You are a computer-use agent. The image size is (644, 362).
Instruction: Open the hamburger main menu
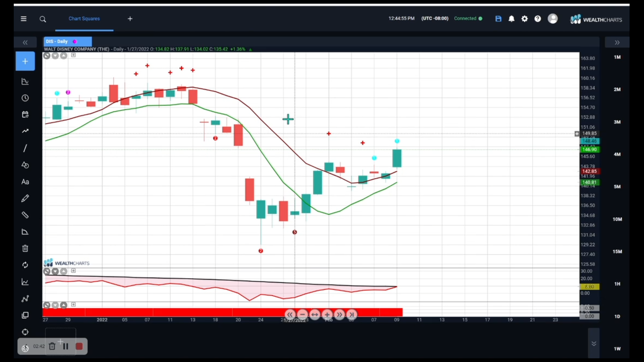(x=23, y=19)
